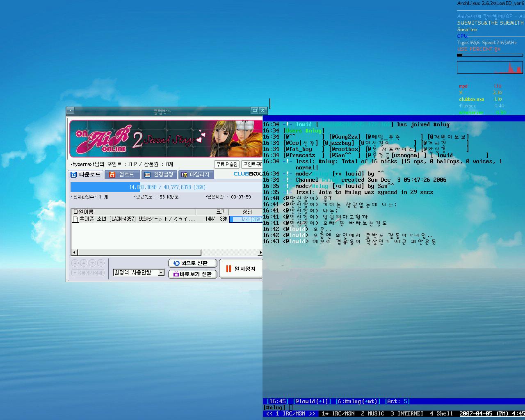Click the CLUBBOX logo
This screenshot has height=420, width=525.
click(248, 174)
